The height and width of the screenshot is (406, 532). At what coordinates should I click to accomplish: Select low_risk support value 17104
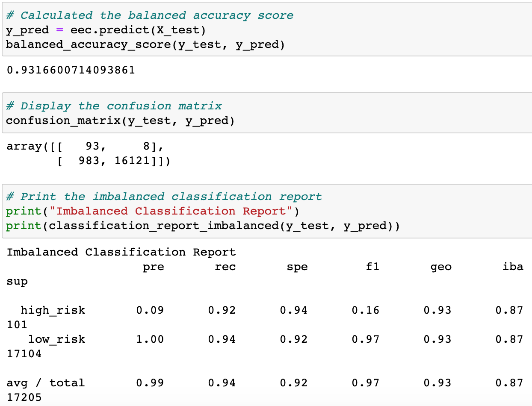coord(24,354)
